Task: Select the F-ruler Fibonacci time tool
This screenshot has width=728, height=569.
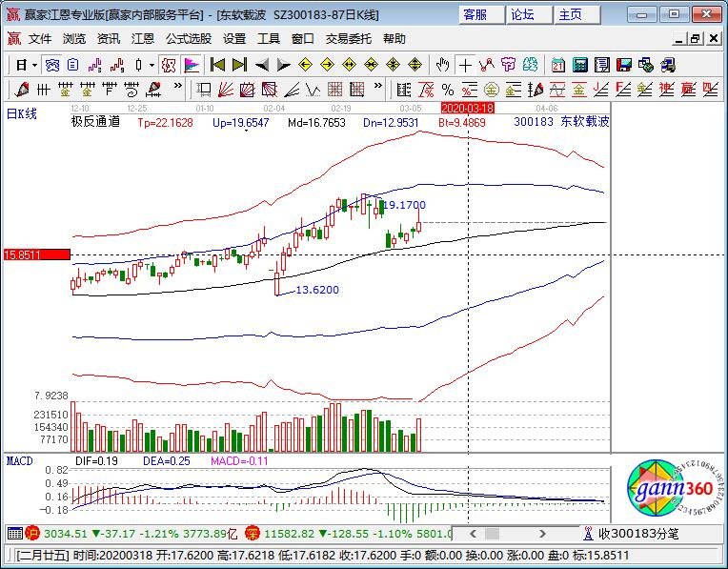Action: (110, 90)
